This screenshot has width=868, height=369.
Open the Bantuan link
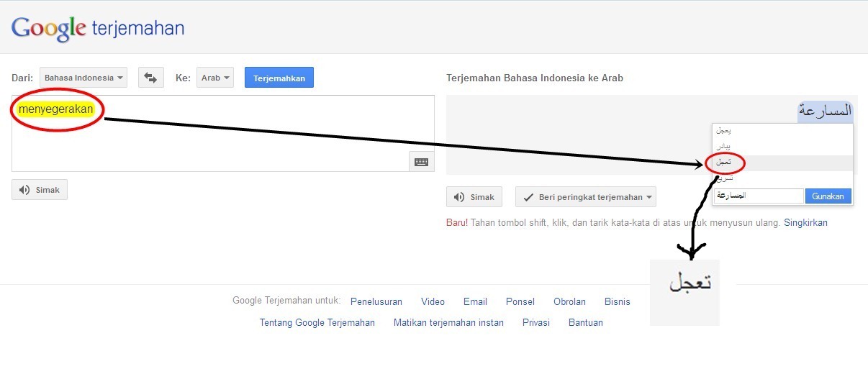coord(586,322)
